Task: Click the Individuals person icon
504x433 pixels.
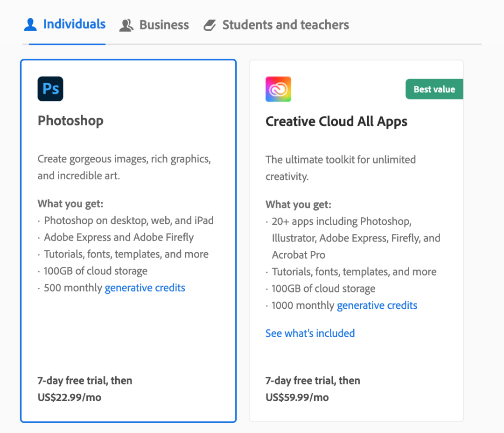Action: (x=30, y=25)
